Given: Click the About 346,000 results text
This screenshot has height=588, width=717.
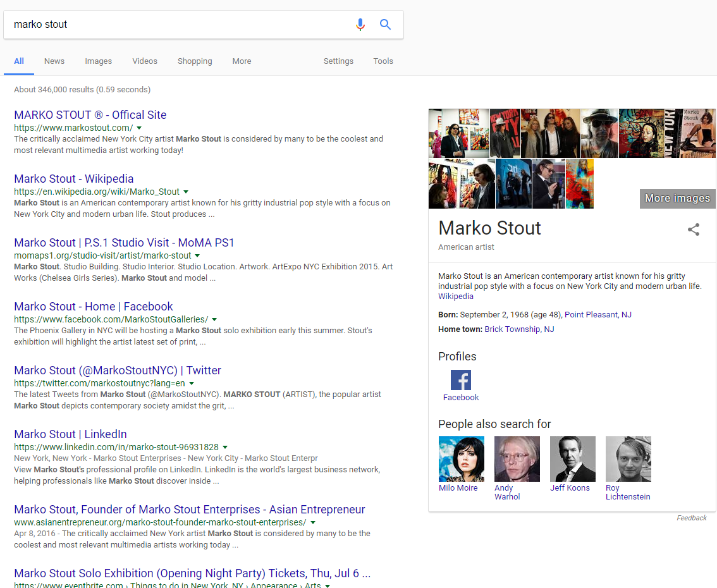Looking at the screenshot, I should click(x=82, y=90).
